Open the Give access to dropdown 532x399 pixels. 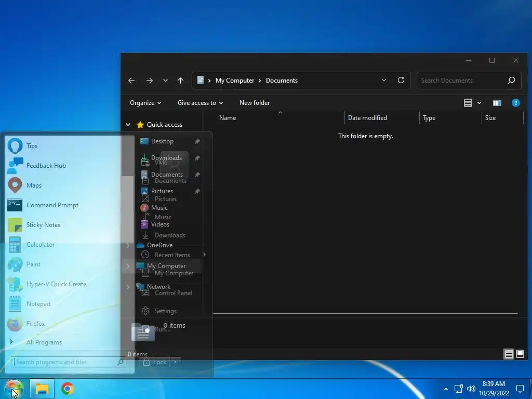(200, 103)
